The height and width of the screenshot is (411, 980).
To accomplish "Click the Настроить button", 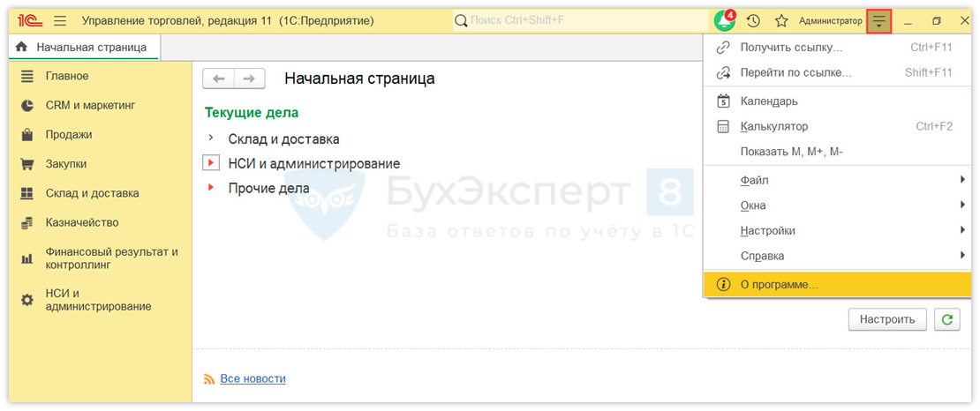I will coord(887,319).
